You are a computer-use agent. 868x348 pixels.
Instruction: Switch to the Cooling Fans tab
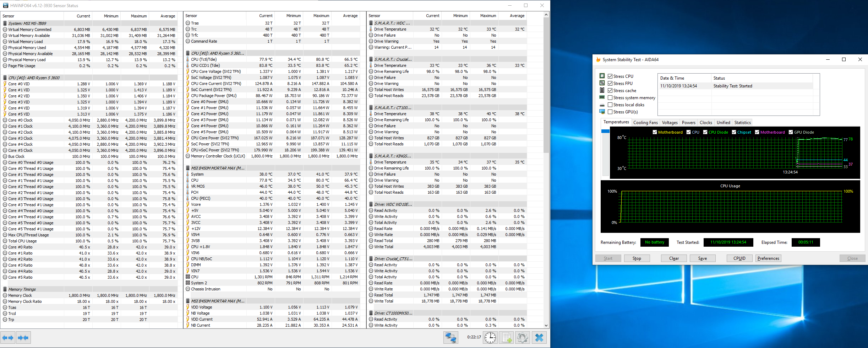[x=645, y=123]
